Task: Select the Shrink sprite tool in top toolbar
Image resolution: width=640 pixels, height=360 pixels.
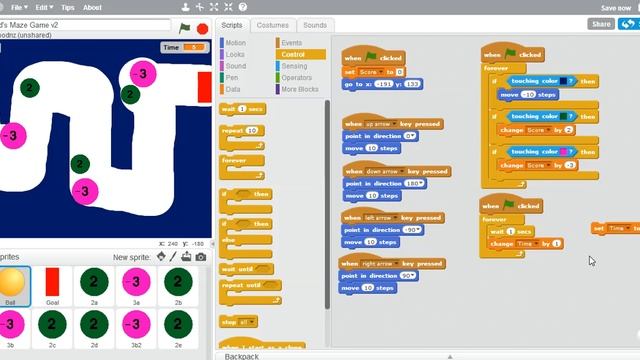Action: (228, 7)
